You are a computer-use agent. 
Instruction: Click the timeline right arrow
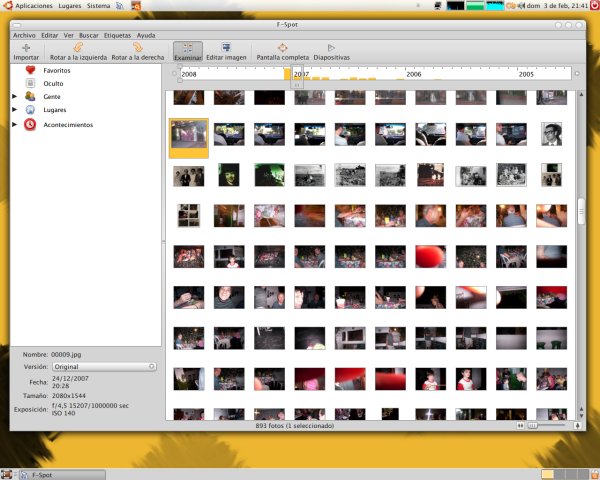point(577,73)
